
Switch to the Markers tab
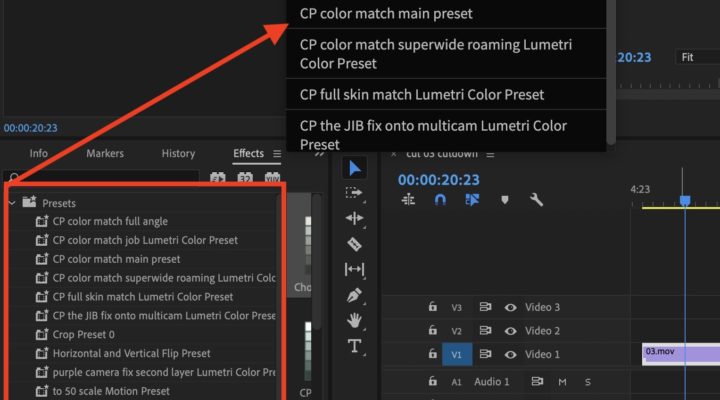click(x=105, y=153)
